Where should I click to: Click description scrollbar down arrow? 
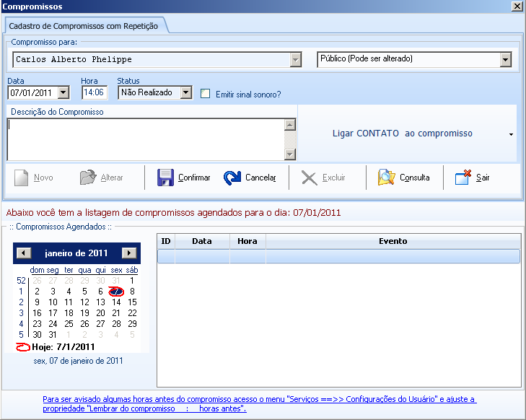coord(290,154)
